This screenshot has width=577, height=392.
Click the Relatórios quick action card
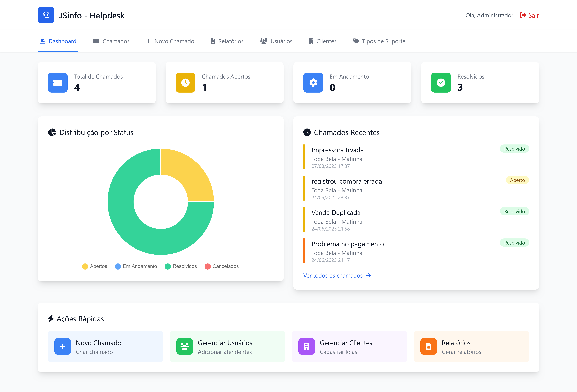click(x=471, y=346)
